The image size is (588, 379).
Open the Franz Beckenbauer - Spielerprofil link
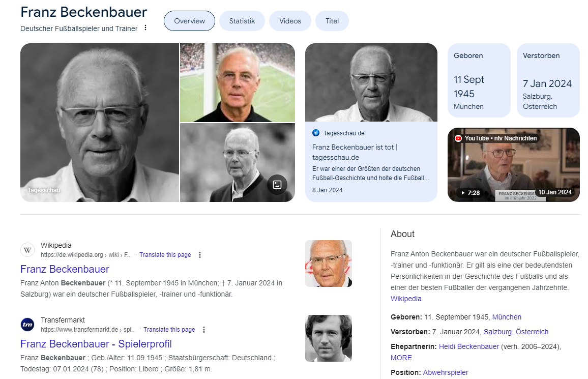pyautogui.click(x=96, y=344)
